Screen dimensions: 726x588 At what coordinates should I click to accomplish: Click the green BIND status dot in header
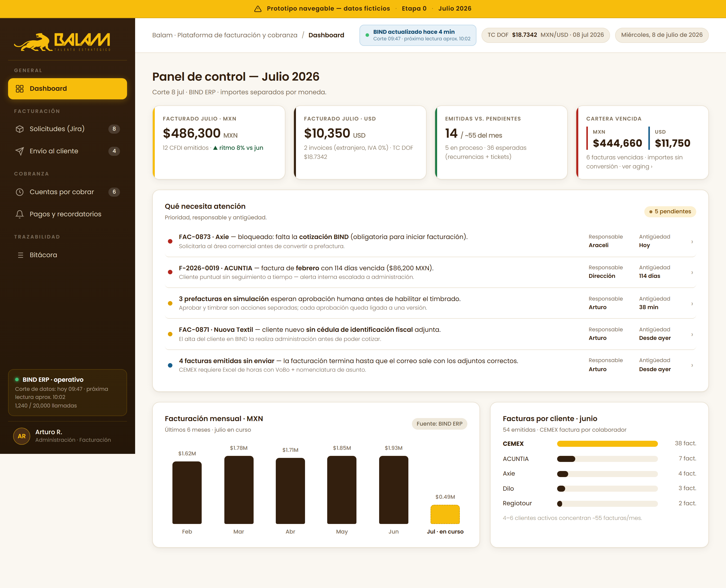[367, 35]
